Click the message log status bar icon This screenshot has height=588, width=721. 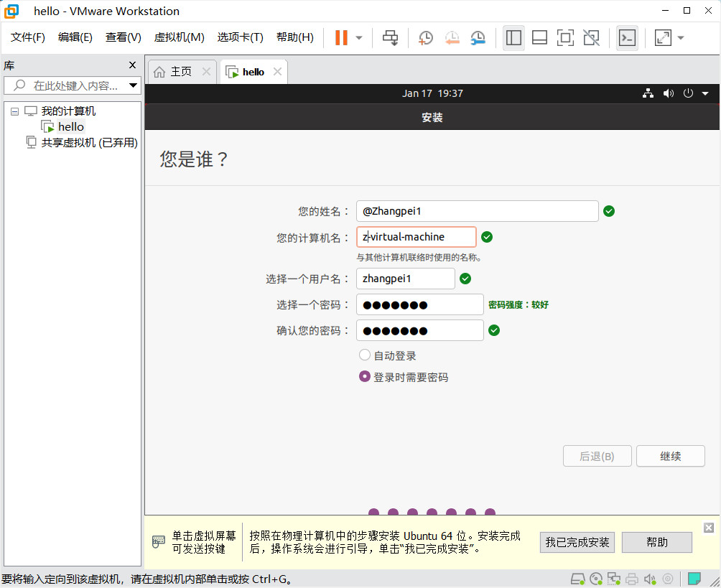tap(694, 579)
